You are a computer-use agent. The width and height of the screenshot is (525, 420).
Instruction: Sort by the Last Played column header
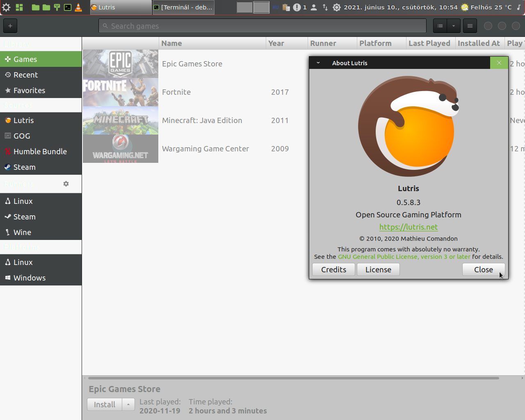pos(431,43)
